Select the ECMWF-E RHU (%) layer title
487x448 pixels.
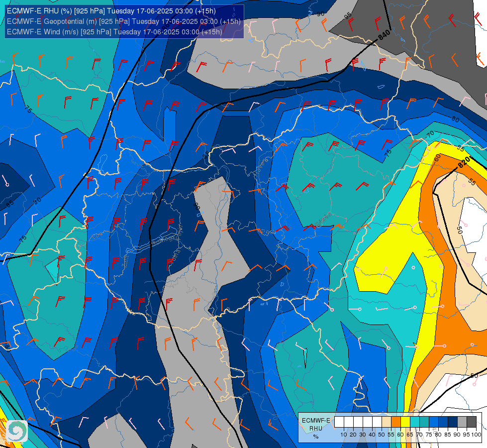(111, 11)
